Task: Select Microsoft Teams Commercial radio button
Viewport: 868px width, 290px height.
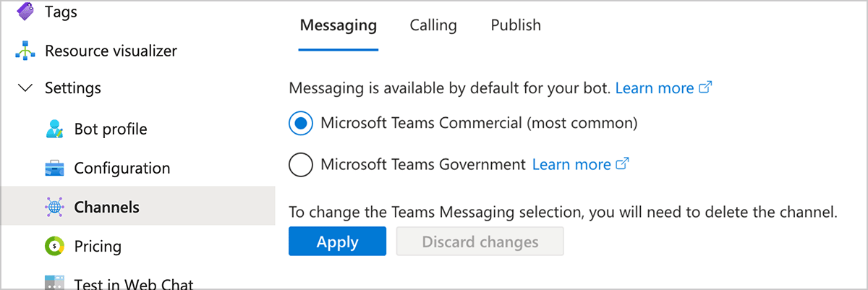Action: click(300, 124)
